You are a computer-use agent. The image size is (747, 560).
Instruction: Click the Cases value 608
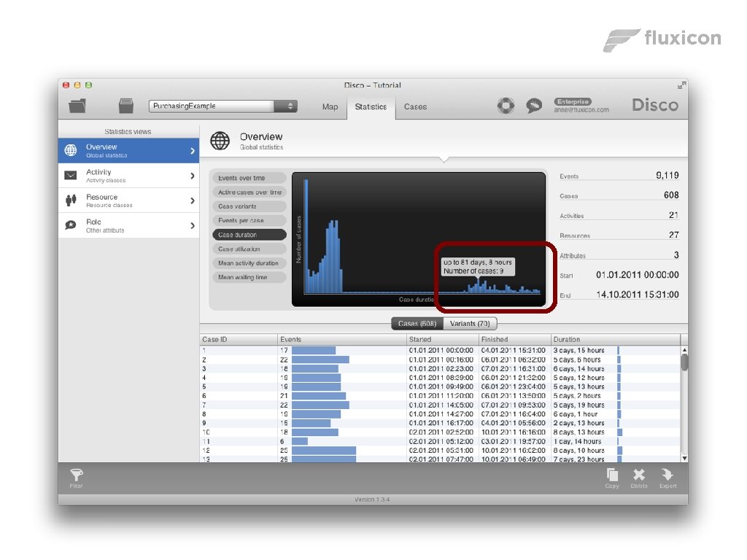(671, 195)
